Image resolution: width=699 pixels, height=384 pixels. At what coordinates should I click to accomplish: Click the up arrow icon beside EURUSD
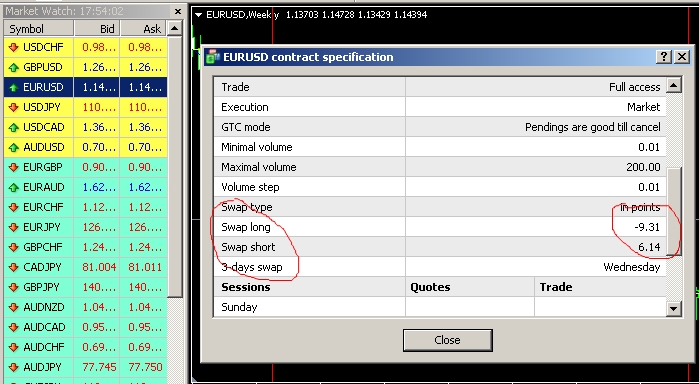pos(13,87)
